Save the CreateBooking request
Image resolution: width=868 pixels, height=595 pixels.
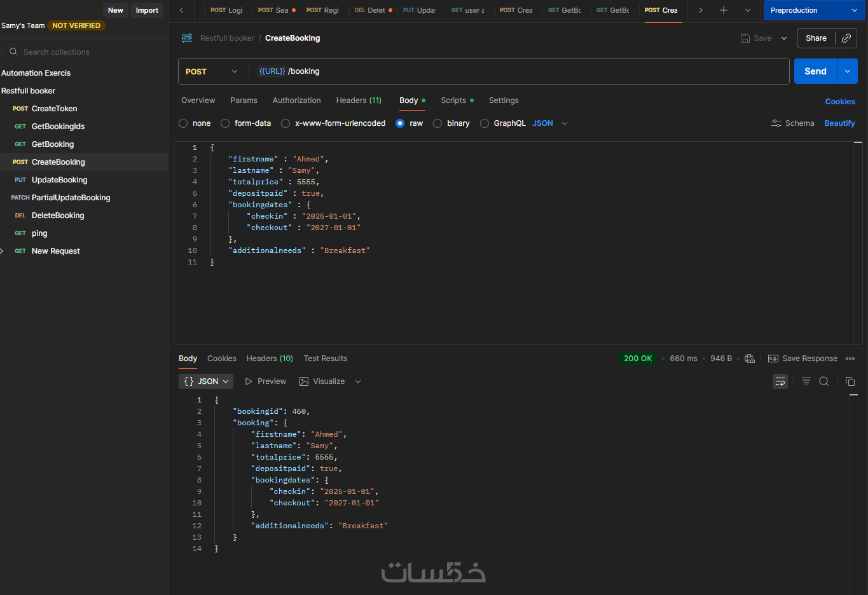point(756,38)
